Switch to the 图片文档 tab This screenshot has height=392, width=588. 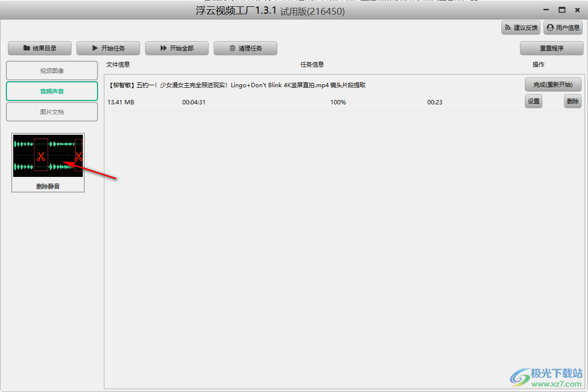[52, 112]
